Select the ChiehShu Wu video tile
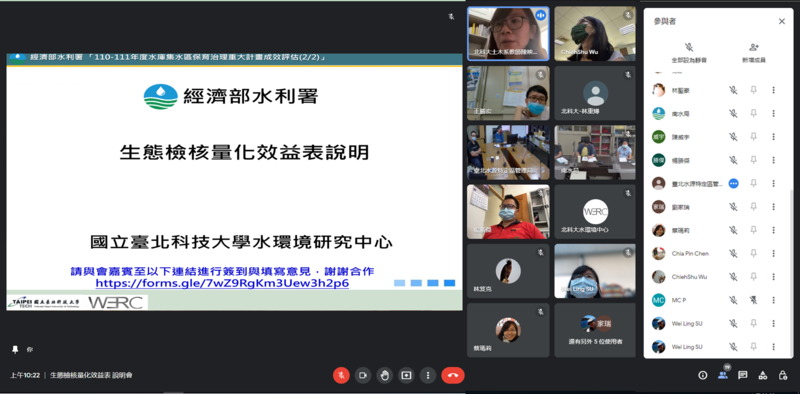The image size is (800, 394). click(595, 34)
